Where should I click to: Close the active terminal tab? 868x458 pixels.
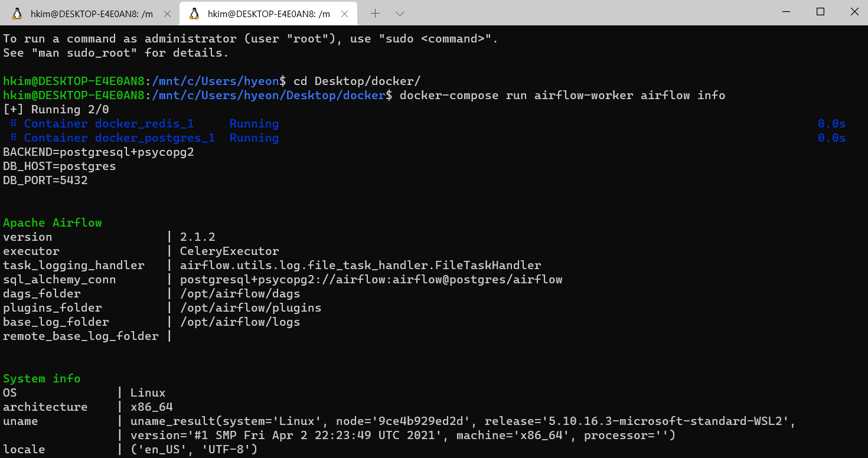[344, 14]
